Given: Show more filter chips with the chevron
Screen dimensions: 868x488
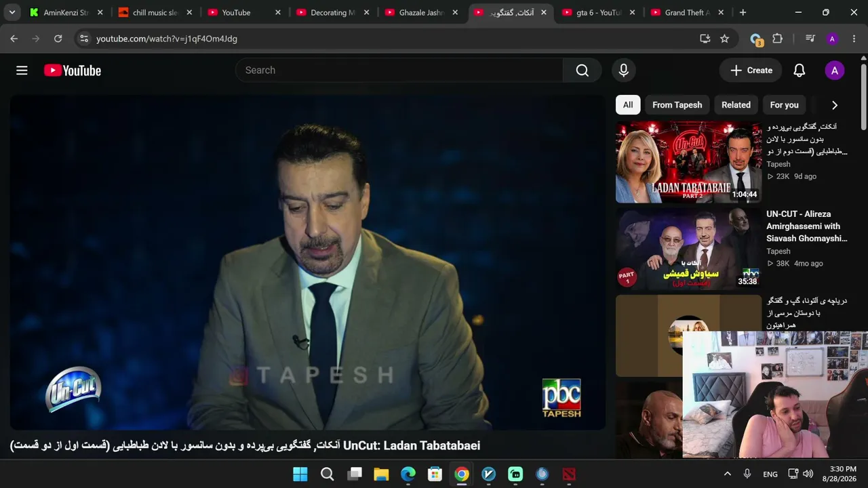Looking at the screenshot, I should click(x=835, y=105).
